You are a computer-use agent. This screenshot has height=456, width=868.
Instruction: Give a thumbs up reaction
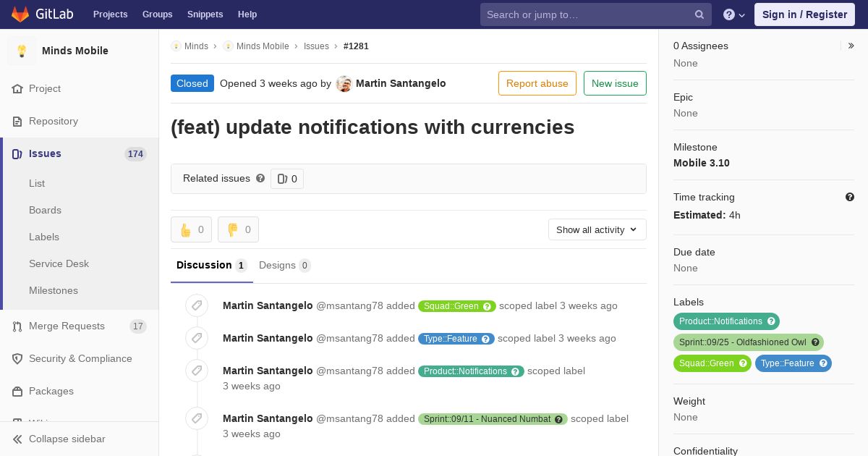point(191,229)
